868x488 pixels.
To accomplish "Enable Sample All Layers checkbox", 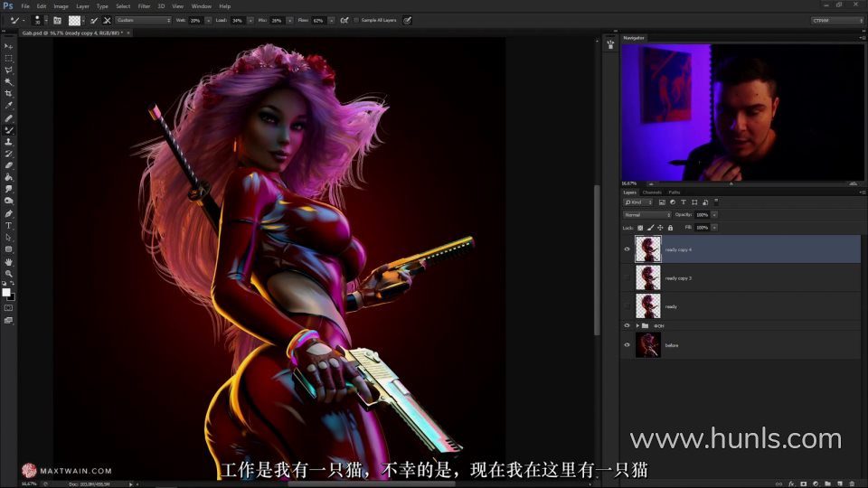I will (x=356, y=20).
